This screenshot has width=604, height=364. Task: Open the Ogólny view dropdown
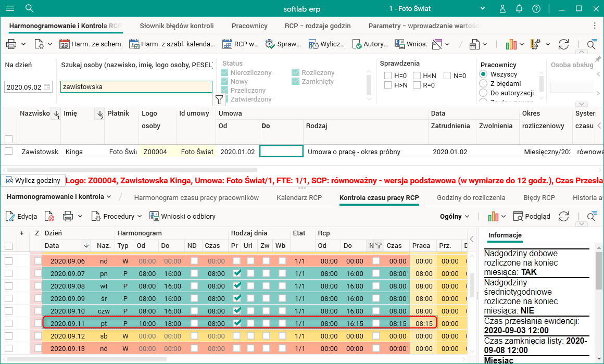[455, 216]
